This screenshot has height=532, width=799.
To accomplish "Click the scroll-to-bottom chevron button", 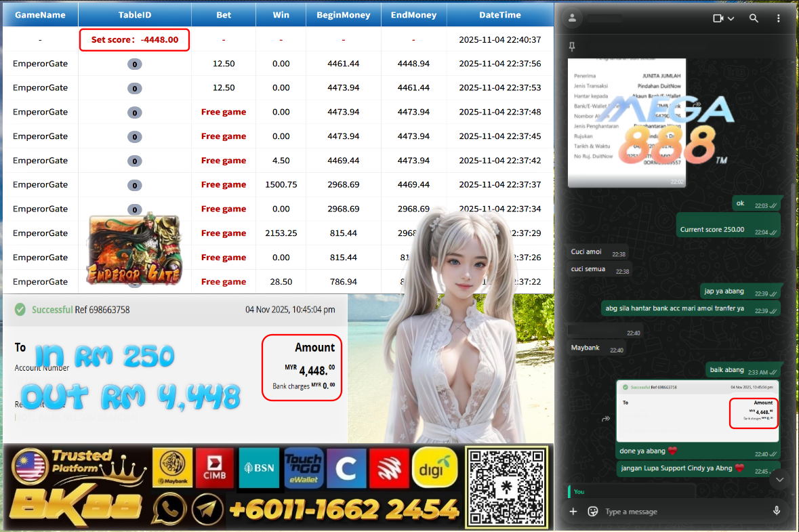I will click(779, 479).
